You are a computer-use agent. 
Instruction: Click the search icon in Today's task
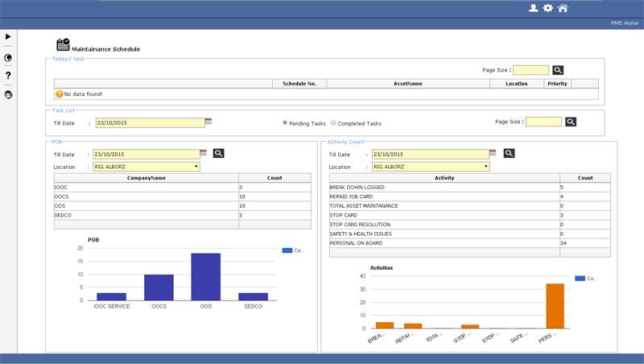coord(558,70)
